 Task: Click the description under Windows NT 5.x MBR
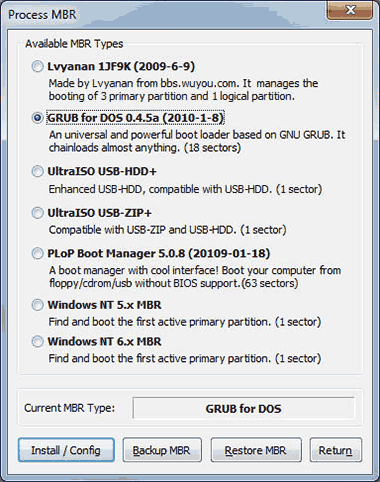point(185,322)
